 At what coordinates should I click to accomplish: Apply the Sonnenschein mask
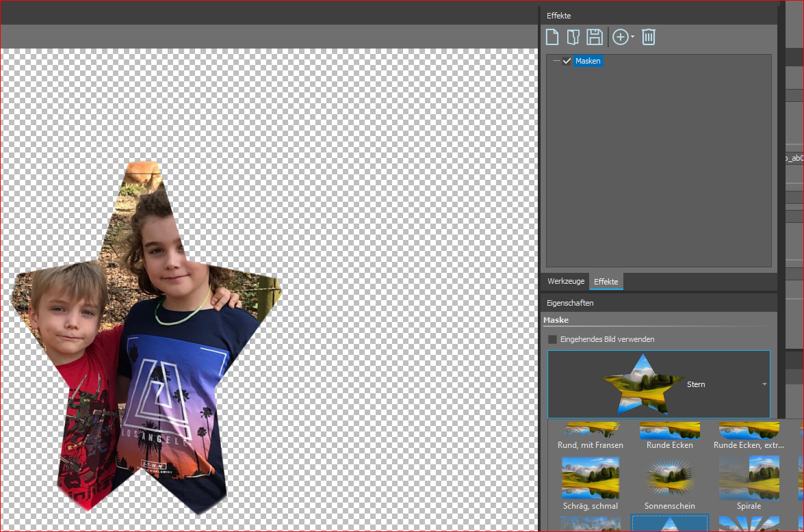click(669, 479)
